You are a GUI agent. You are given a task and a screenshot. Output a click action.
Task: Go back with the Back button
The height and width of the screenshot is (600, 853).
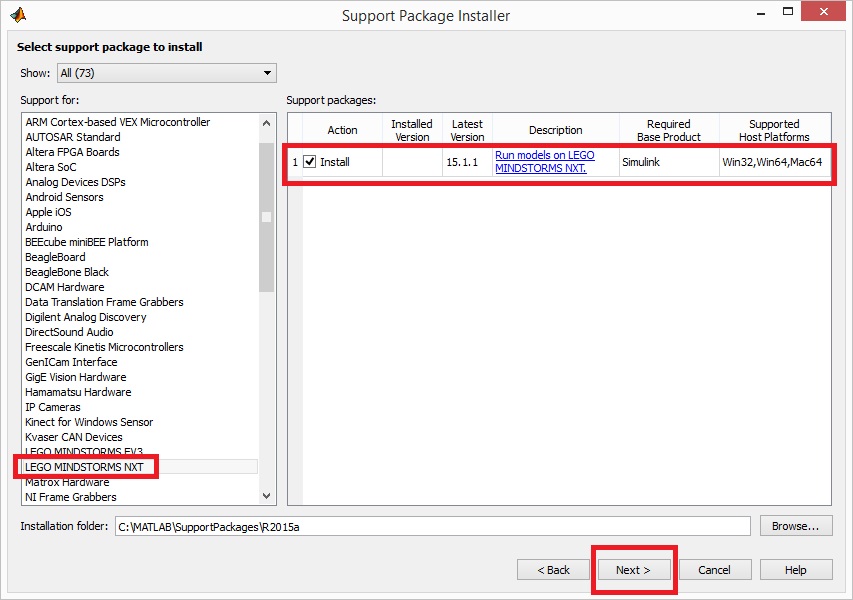553,570
